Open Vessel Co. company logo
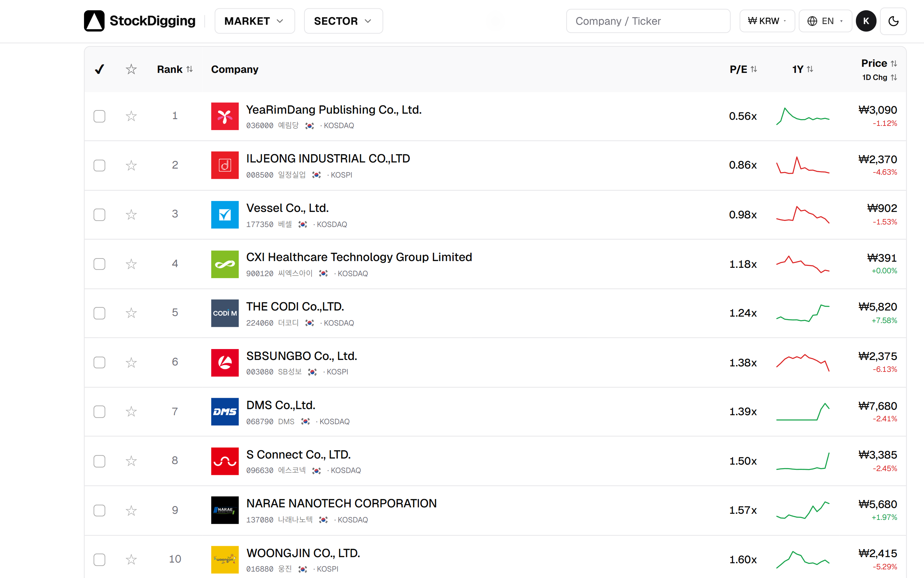This screenshot has width=924, height=578. pos(225,215)
